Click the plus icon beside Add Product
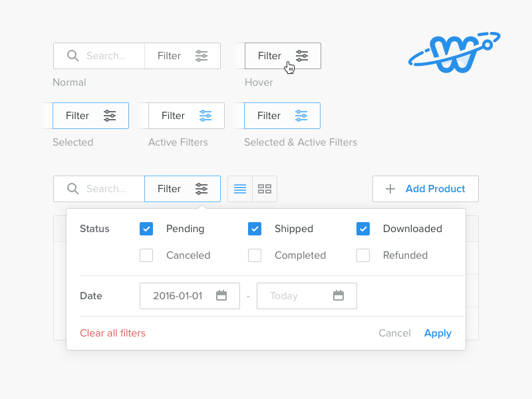 [x=390, y=189]
